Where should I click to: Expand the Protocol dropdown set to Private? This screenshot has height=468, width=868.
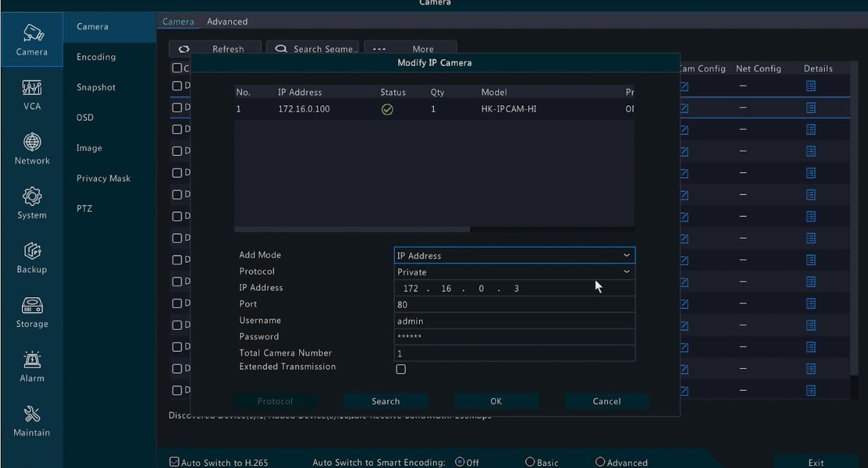point(627,272)
